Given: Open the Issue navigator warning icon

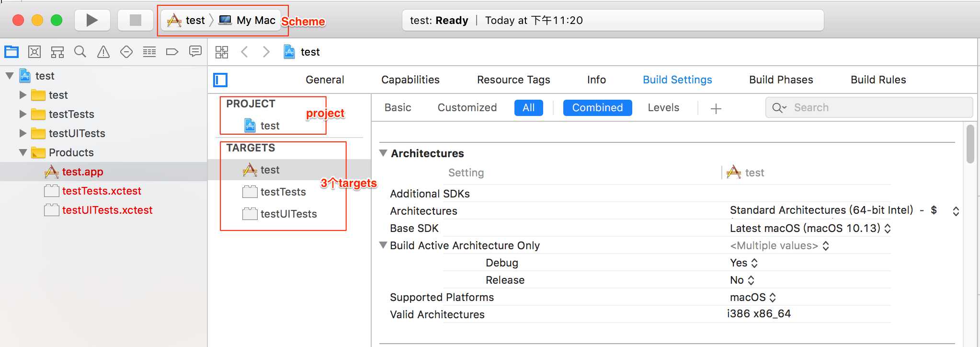Looking at the screenshot, I should [103, 52].
